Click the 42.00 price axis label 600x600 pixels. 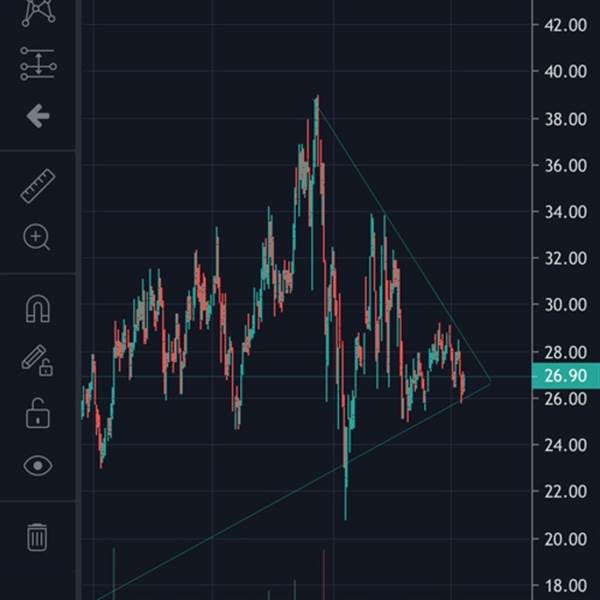(566, 25)
